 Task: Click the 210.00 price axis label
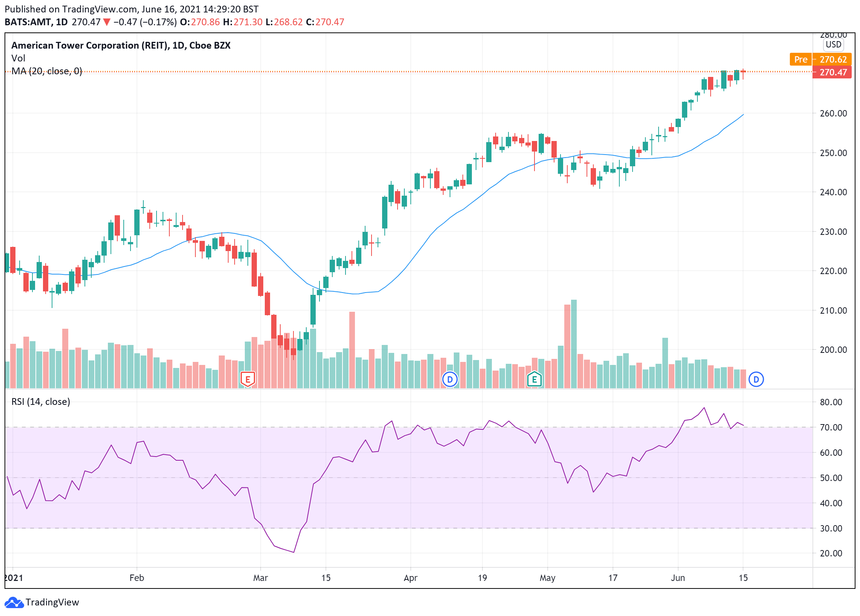pyautogui.click(x=833, y=311)
